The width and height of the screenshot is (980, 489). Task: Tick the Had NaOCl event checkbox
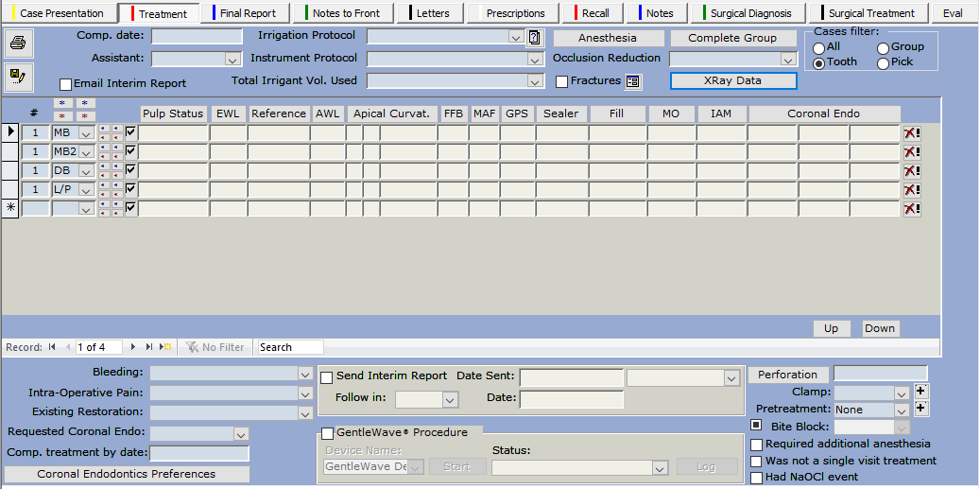(x=756, y=478)
